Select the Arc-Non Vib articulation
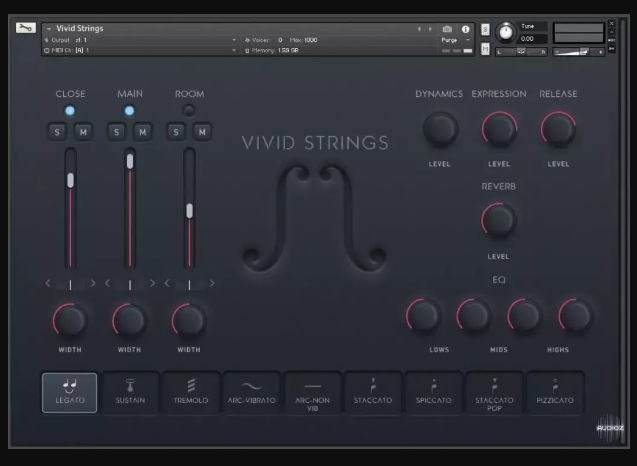Viewport: 637px width, 466px height. pyautogui.click(x=312, y=392)
